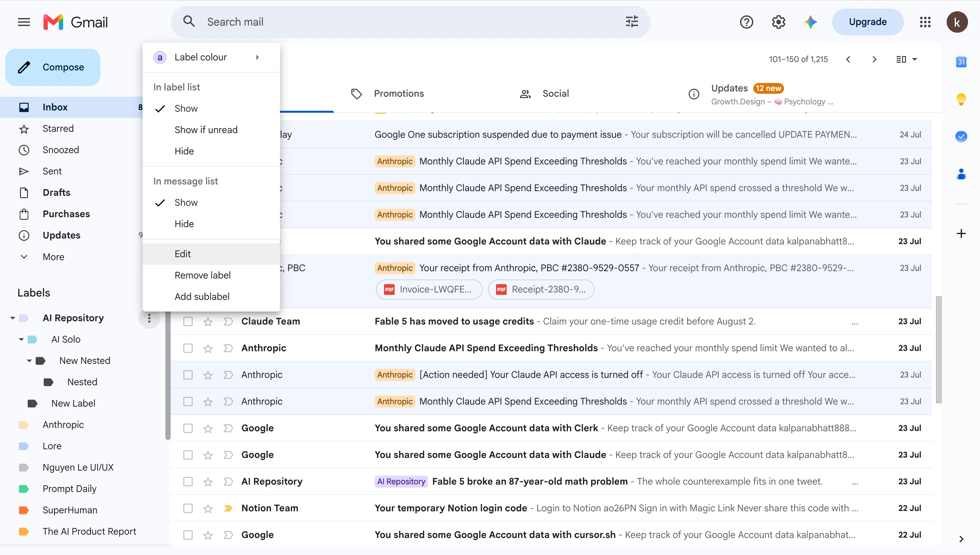This screenshot has height=555, width=980.
Task: Open the Gemini sparkle icon
Action: 811,22
